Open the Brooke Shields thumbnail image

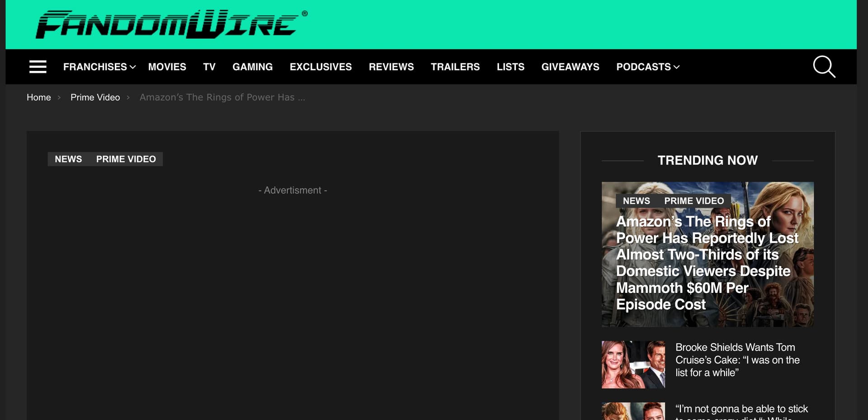633,364
